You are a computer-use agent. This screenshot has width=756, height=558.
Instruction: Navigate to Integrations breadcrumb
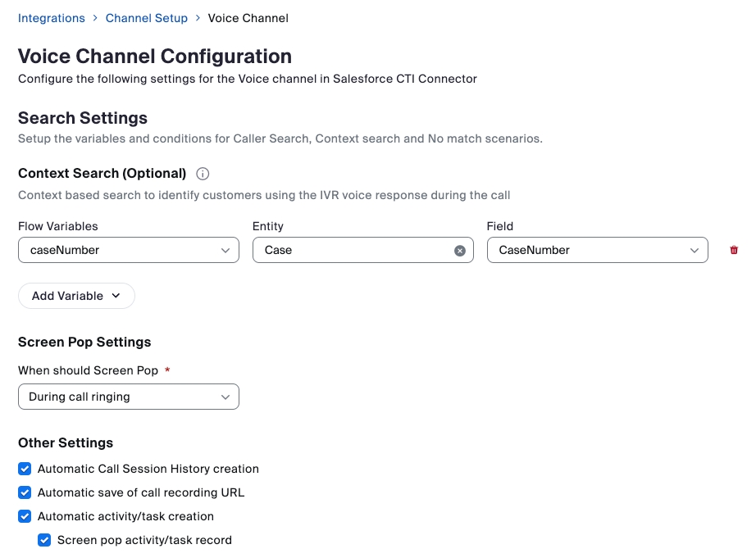52,18
